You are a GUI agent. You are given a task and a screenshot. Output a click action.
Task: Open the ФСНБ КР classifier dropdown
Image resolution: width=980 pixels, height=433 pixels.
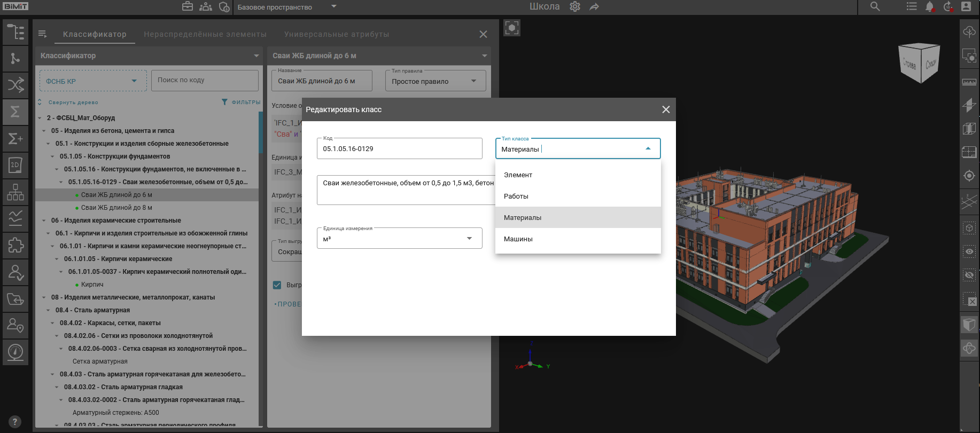(93, 81)
